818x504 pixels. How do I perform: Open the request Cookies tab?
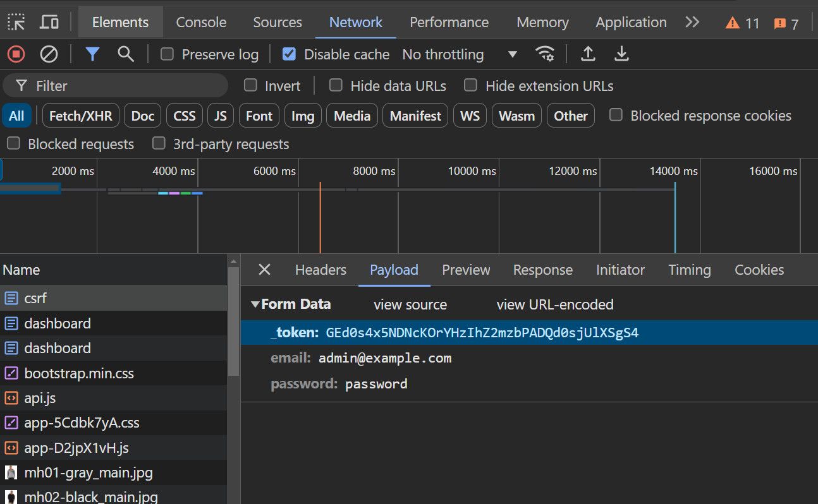(759, 270)
